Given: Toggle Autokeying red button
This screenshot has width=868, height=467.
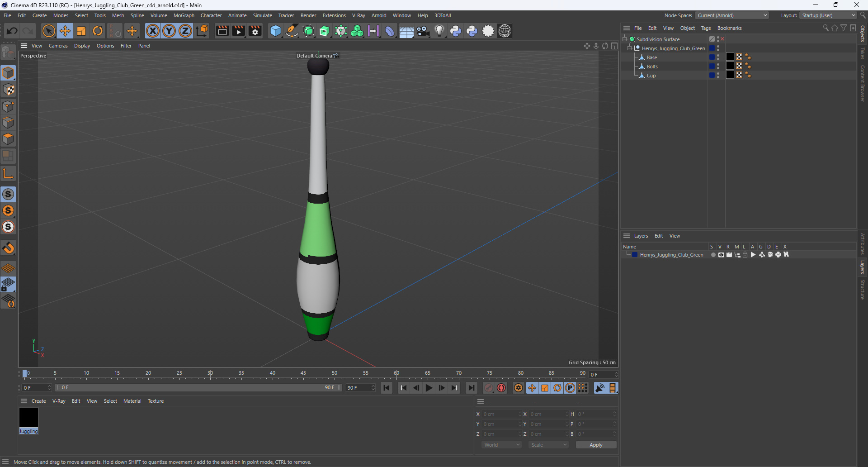Looking at the screenshot, I should 501,388.
